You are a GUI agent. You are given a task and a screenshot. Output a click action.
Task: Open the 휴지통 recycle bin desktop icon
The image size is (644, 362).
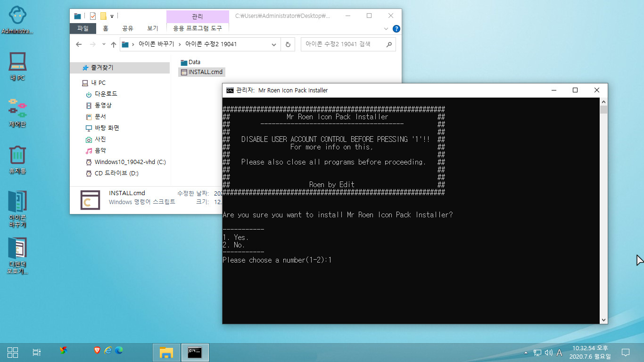coord(17,159)
